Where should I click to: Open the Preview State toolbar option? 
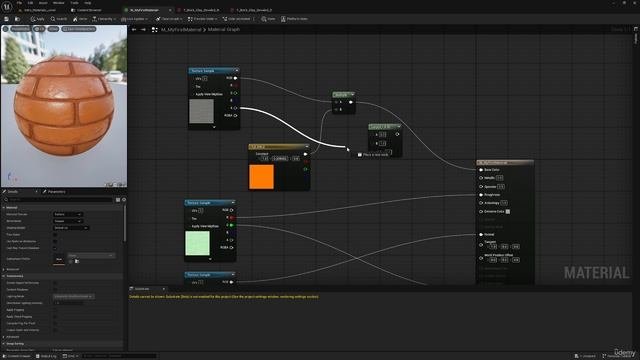click(x=203, y=19)
